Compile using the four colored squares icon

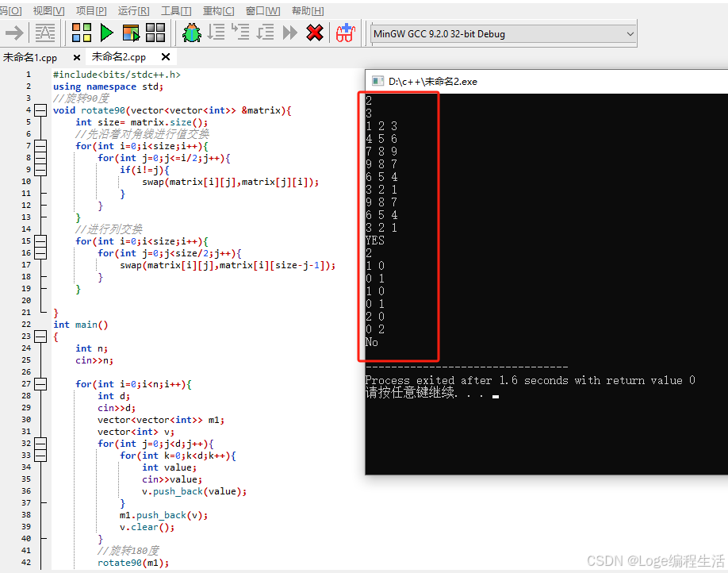click(81, 33)
